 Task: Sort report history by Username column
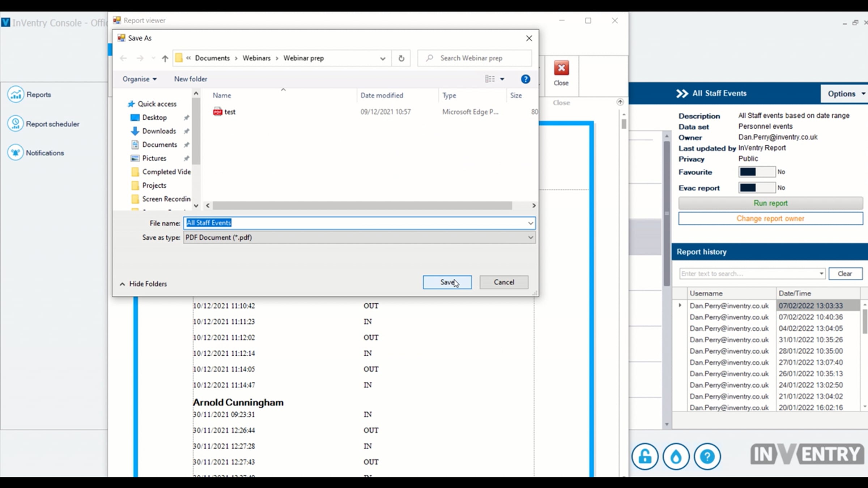pyautogui.click(x=731, y=293)
